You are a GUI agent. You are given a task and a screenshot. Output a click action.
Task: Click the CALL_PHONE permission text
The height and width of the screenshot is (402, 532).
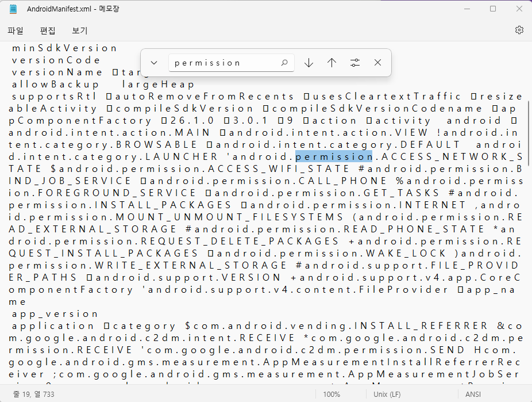[x=342, y=181]
